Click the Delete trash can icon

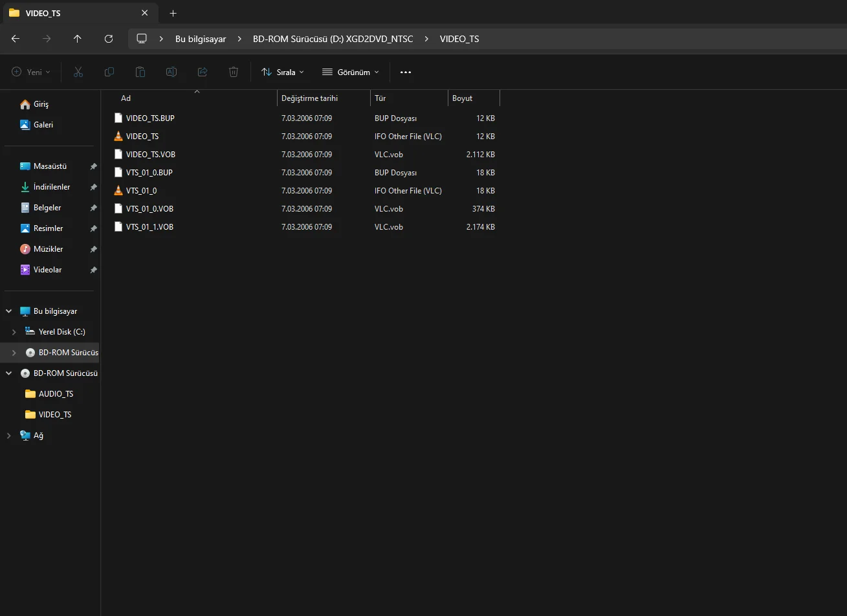click(x=234, y=72)
